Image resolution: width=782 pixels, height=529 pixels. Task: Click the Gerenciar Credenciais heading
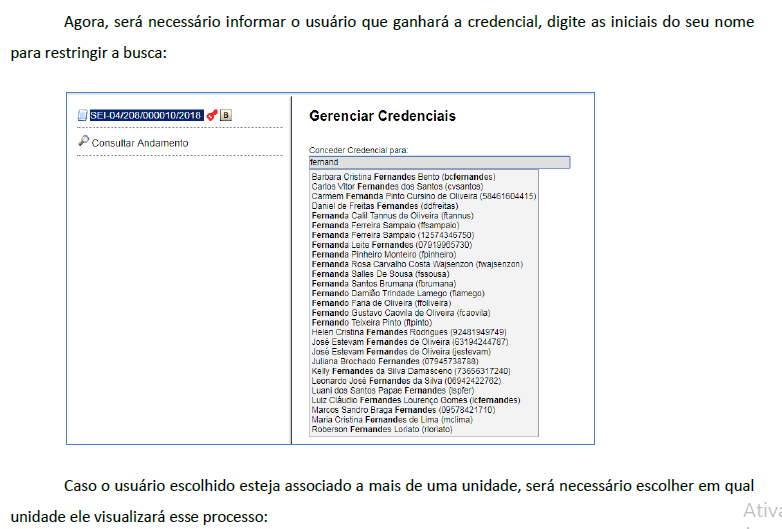pyautogui.click(x=382, y=117)
